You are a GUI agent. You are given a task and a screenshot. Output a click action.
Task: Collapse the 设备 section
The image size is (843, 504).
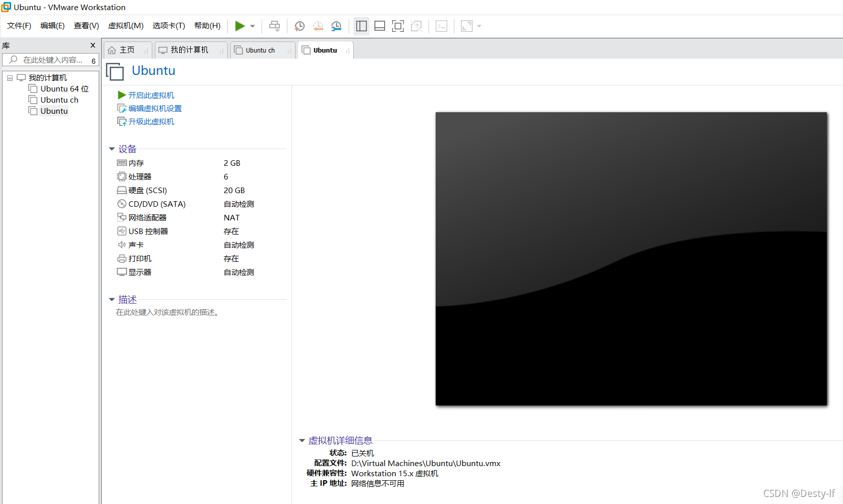click(112, 149)
